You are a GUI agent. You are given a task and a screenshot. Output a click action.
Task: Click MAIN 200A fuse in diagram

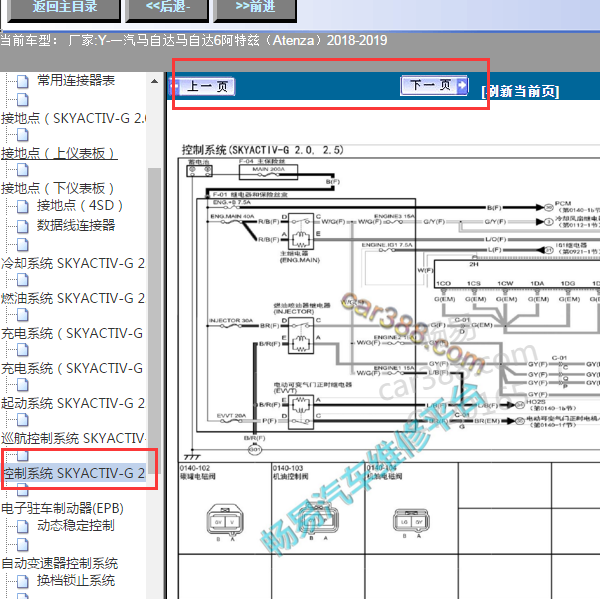[x=268, y=172]
